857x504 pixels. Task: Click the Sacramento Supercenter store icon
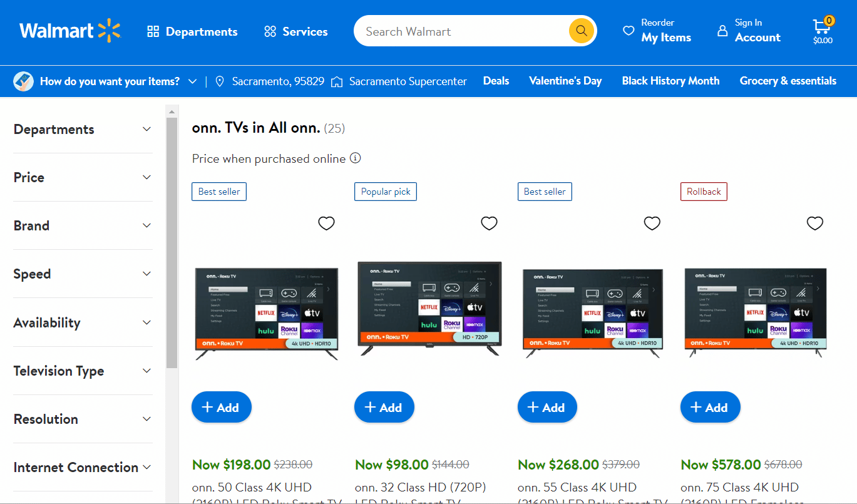coord(336,81)
